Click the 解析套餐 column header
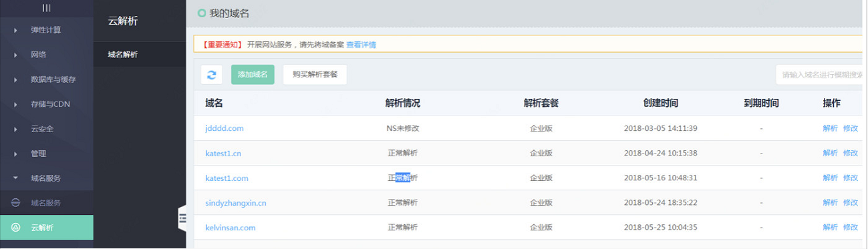 pos(541,103)
